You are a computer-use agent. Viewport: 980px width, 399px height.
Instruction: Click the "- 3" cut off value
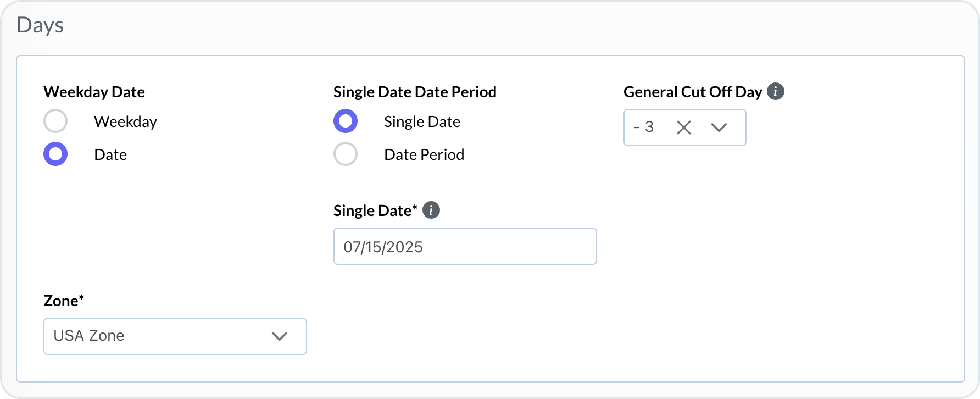[x=644, y=128]
